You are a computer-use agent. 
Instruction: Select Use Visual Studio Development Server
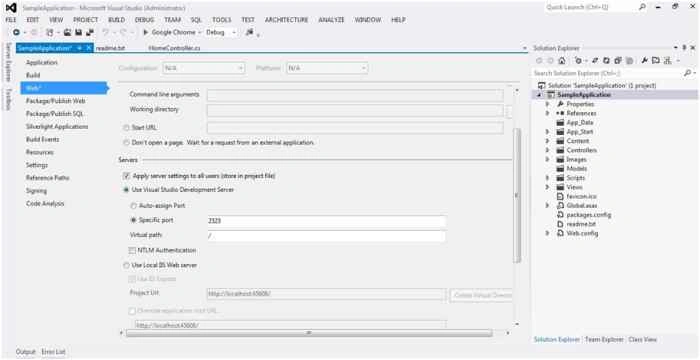[126, 190]
